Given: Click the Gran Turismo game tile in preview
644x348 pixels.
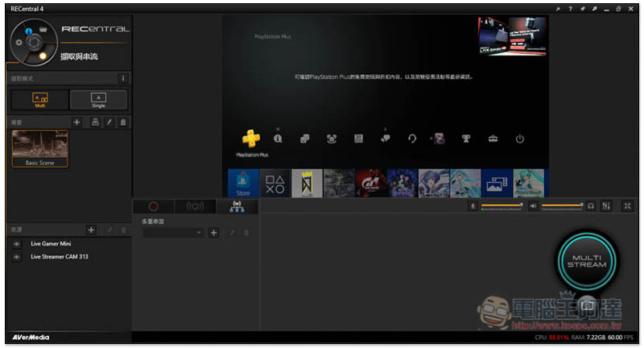Looking at the screenshot, I should (371, 183).
